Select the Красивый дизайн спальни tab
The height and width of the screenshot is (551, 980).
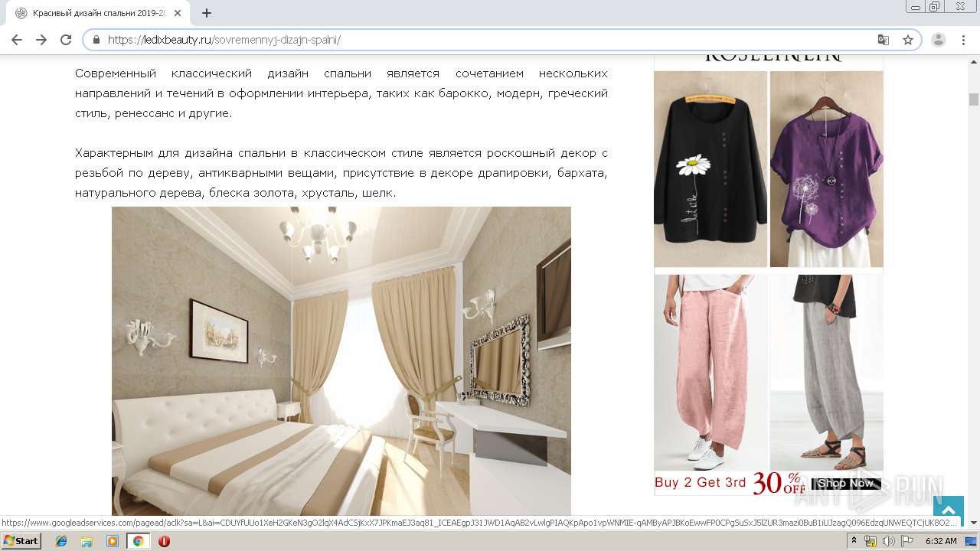[99, 13]
